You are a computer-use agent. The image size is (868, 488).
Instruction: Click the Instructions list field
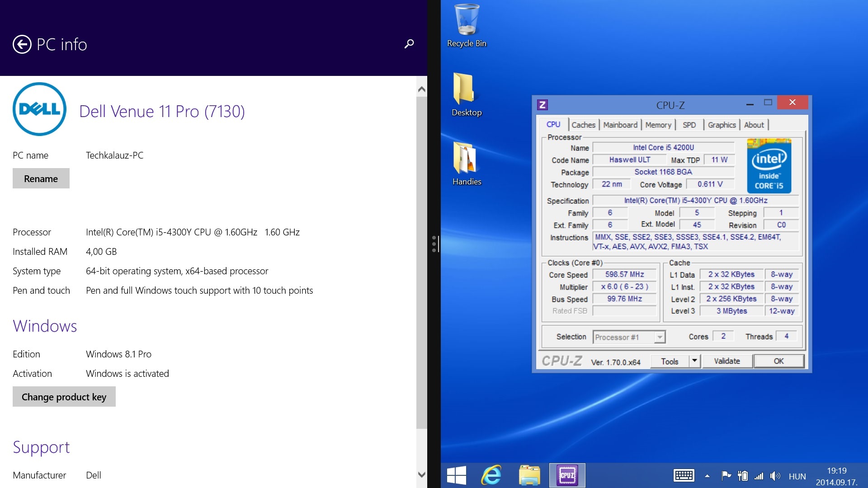tap(696, 242)
